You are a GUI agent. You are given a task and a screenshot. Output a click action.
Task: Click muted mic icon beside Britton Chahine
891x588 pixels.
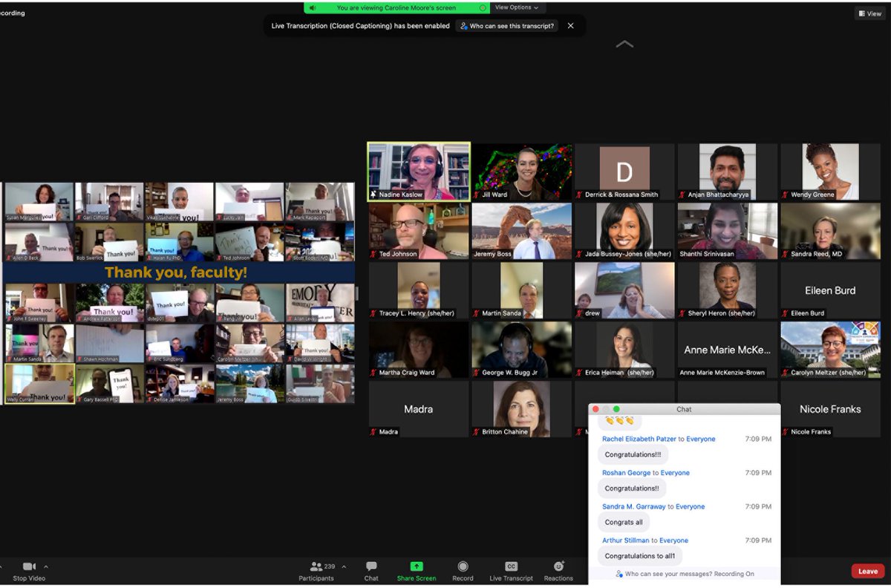point(476,432)
